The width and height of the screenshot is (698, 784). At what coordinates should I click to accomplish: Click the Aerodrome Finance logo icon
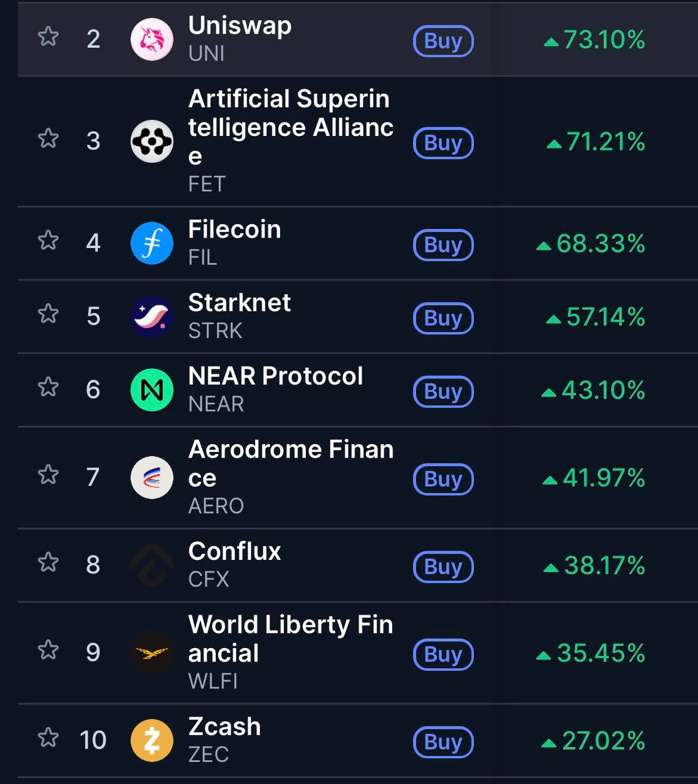point(152,478)
